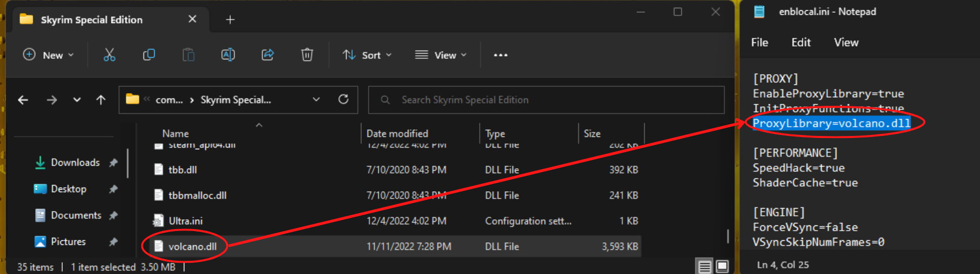Go back with the left arrow
The width and height of the screenshot is (980, 274).
coord(23,100)
